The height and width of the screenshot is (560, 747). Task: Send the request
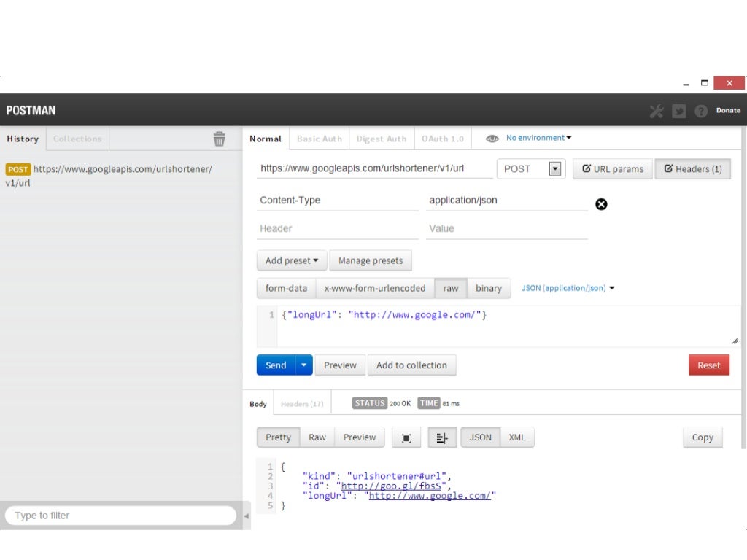pyautogui.click(x=276, y=365)
